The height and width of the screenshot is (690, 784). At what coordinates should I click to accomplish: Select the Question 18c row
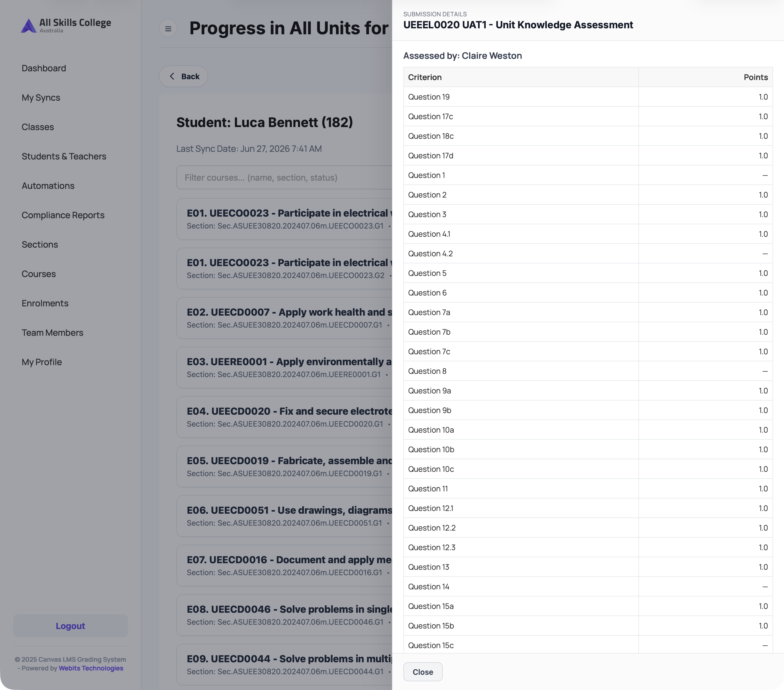pos(588,136)
